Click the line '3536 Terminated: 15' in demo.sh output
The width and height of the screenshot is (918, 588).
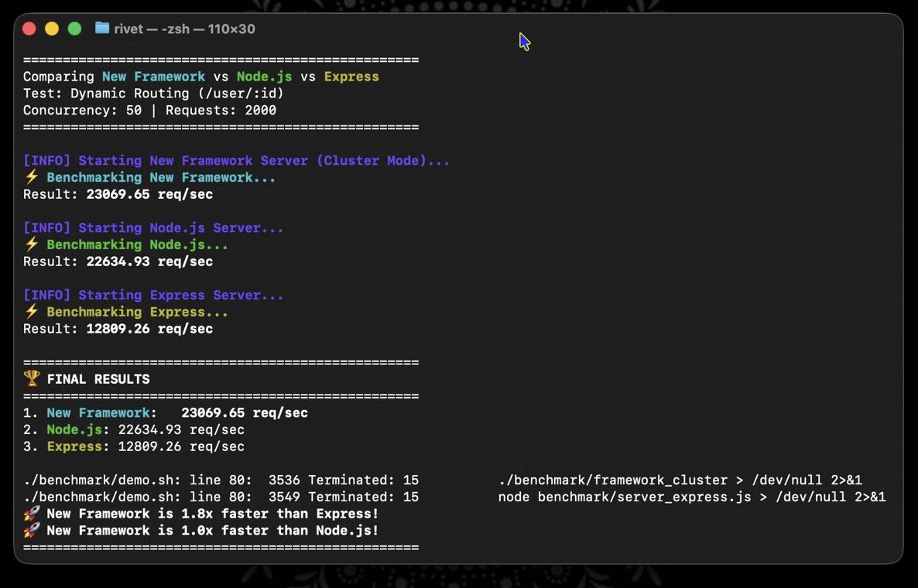pyautogui.click(x=221, y=480)
